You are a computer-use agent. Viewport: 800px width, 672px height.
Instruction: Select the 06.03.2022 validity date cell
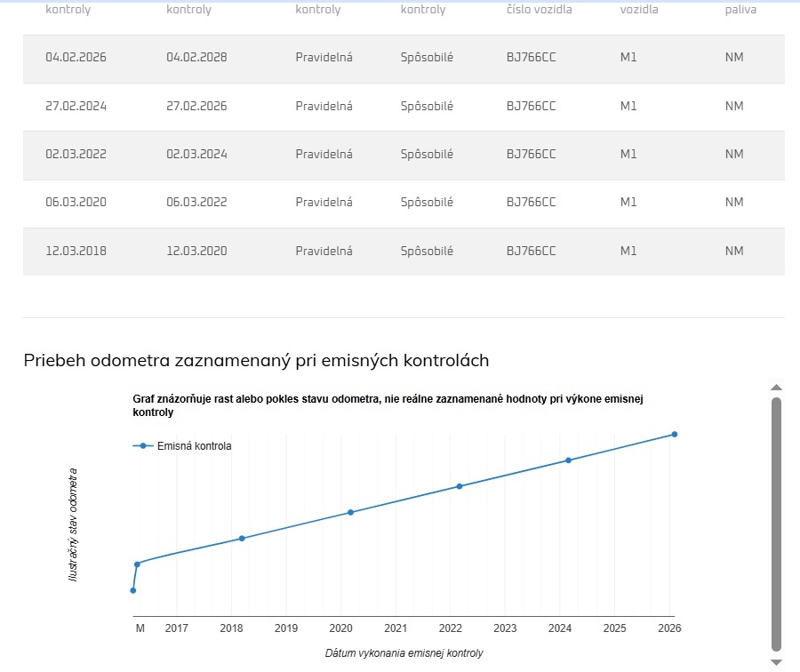click(x=196, y=202)
